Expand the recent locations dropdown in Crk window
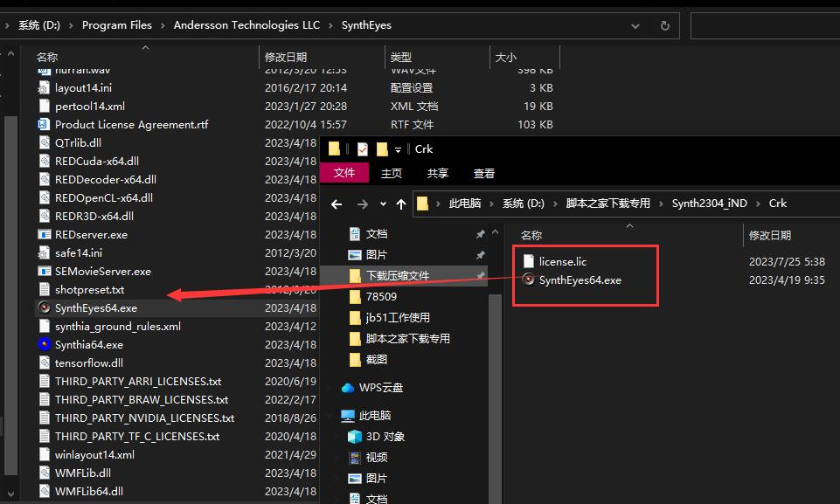The height and width of the screenshot is (504, 840). 383,204
